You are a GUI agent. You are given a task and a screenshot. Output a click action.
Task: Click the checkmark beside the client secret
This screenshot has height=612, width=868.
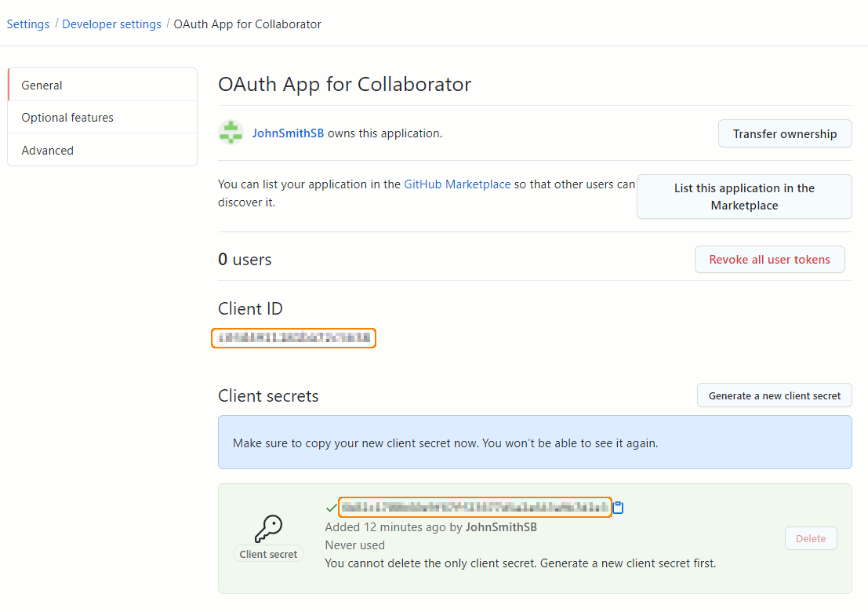(x=331, y=507)
